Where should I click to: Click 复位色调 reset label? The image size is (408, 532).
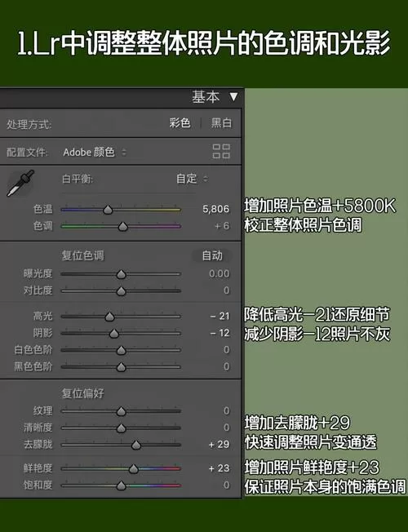82,255
